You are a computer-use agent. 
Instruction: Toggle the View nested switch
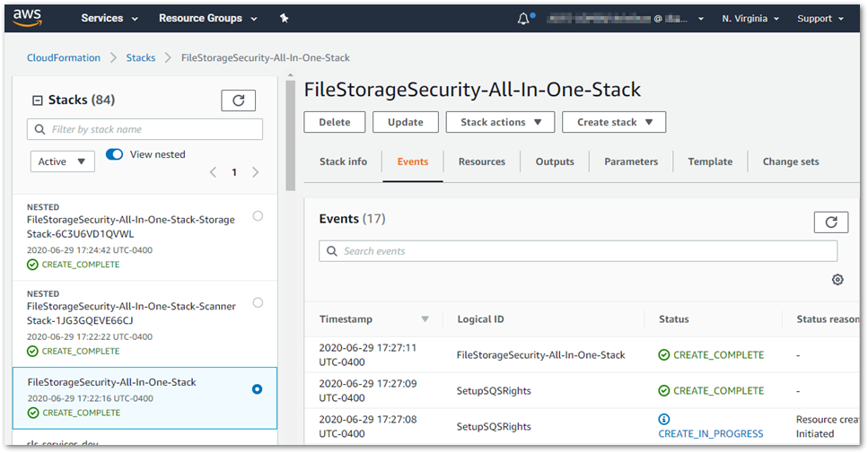point(114,154)
